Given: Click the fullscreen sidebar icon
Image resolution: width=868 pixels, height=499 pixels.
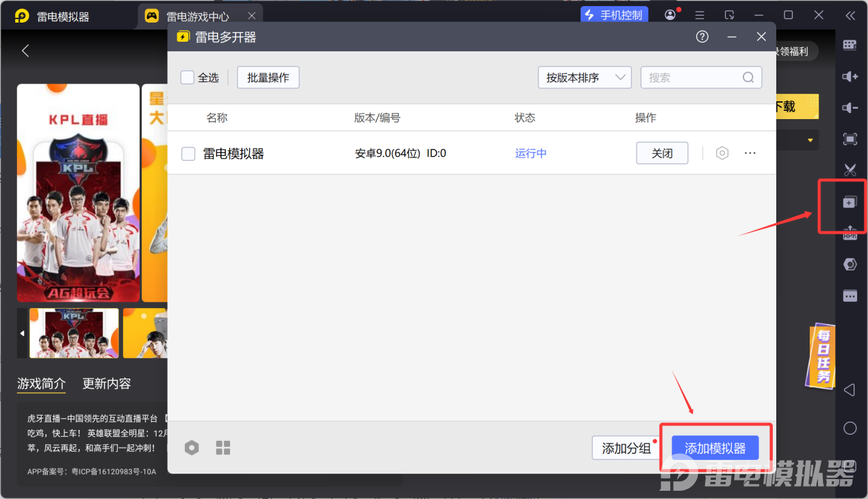Looking at the screenshot, I should [850, 140].
